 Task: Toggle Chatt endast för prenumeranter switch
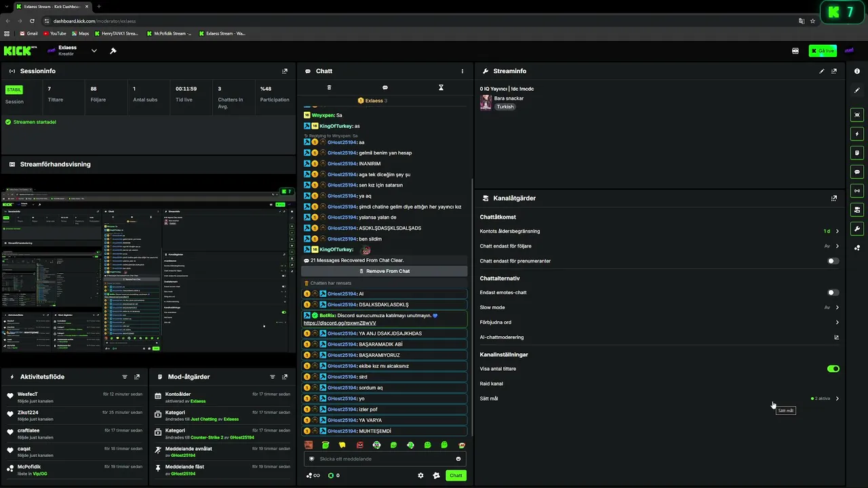pos(833,261)
